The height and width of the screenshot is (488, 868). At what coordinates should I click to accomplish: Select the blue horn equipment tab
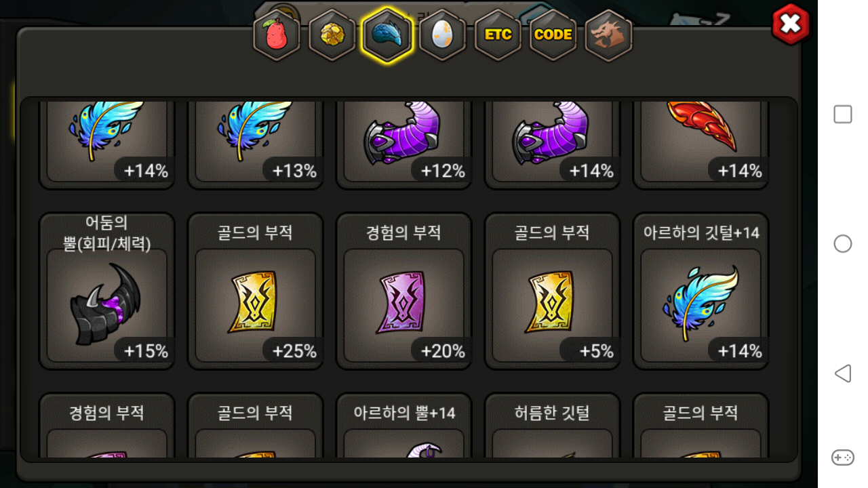387,35
